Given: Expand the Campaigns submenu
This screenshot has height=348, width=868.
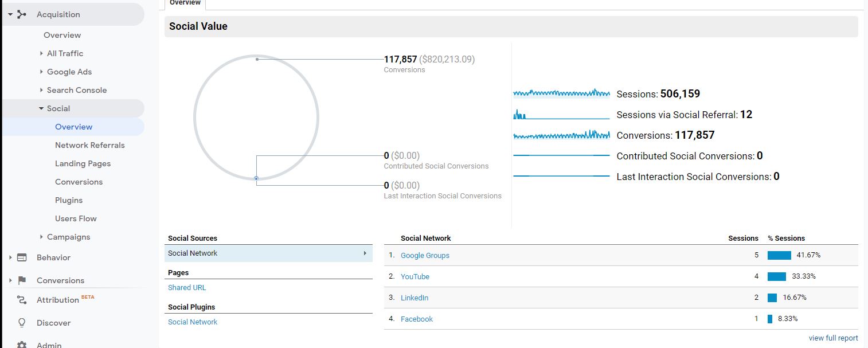Looking at the screenshot, I should (x=41, y=237).
